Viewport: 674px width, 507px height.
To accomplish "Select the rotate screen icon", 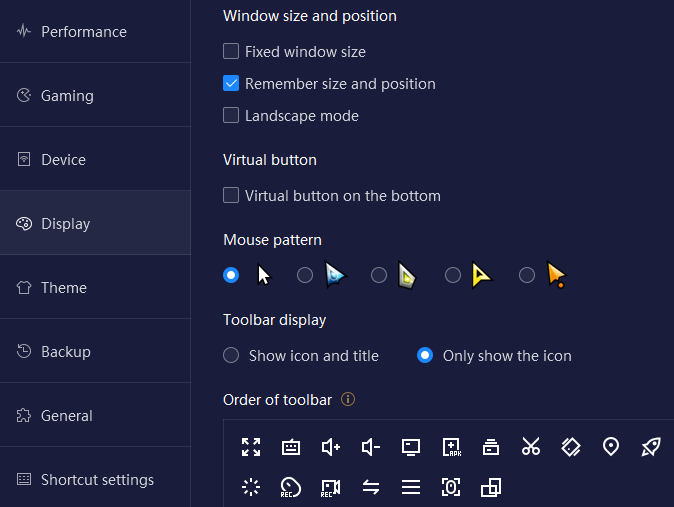I will (571, 447).
